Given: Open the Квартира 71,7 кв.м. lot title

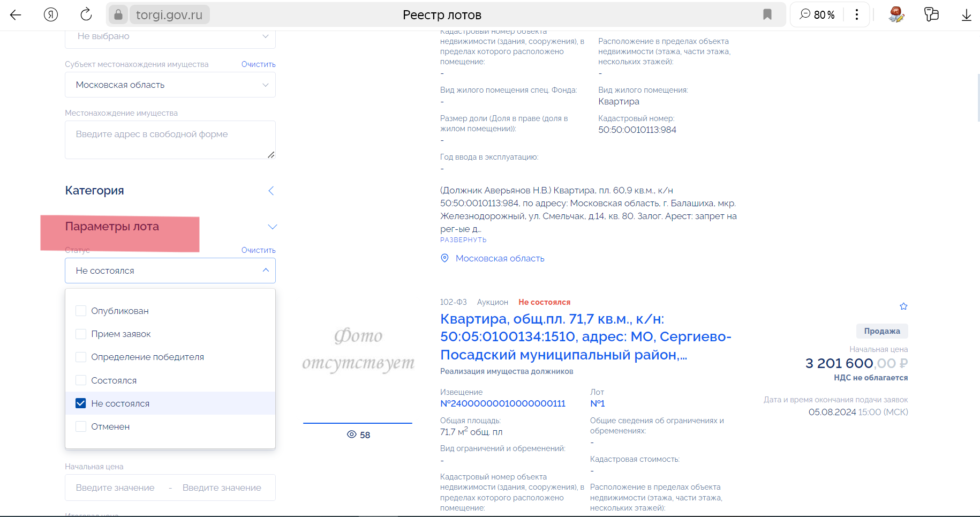Looking at the screenshot, I should pos(586,337).
